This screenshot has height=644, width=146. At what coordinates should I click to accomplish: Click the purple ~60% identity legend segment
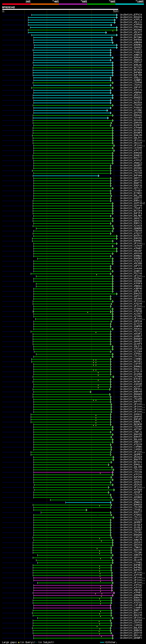[x=73, y=4]
